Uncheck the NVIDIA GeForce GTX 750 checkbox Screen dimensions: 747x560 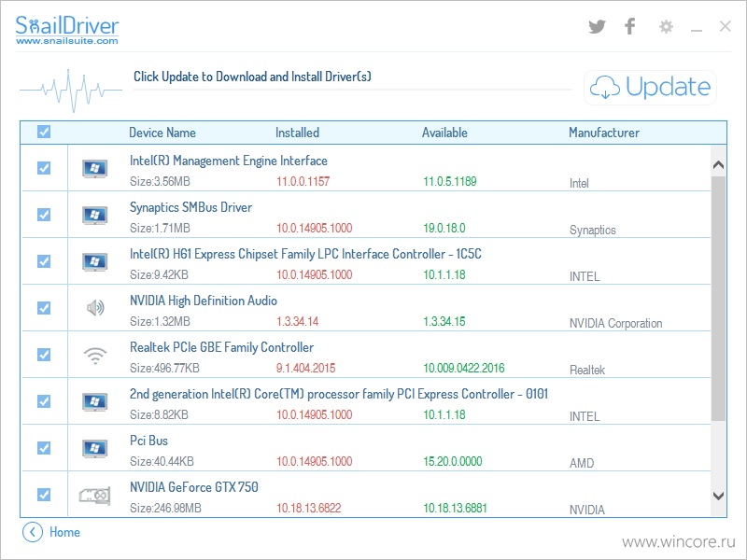click(44, 495)
